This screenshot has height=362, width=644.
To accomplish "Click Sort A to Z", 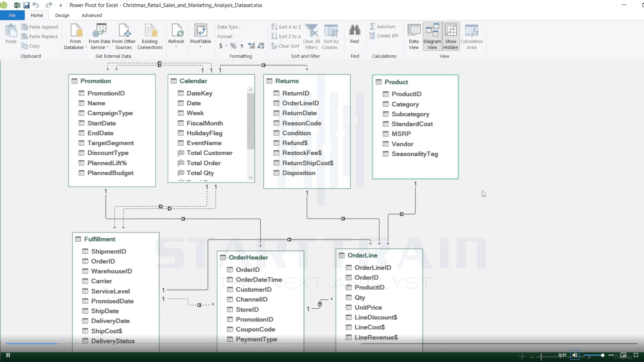I will (x=286, y=27).
